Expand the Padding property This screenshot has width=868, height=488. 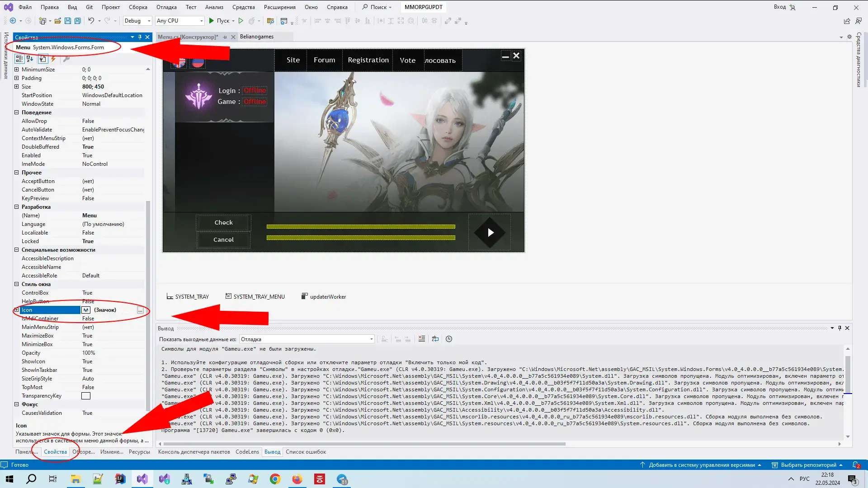(x=17, y=78)
